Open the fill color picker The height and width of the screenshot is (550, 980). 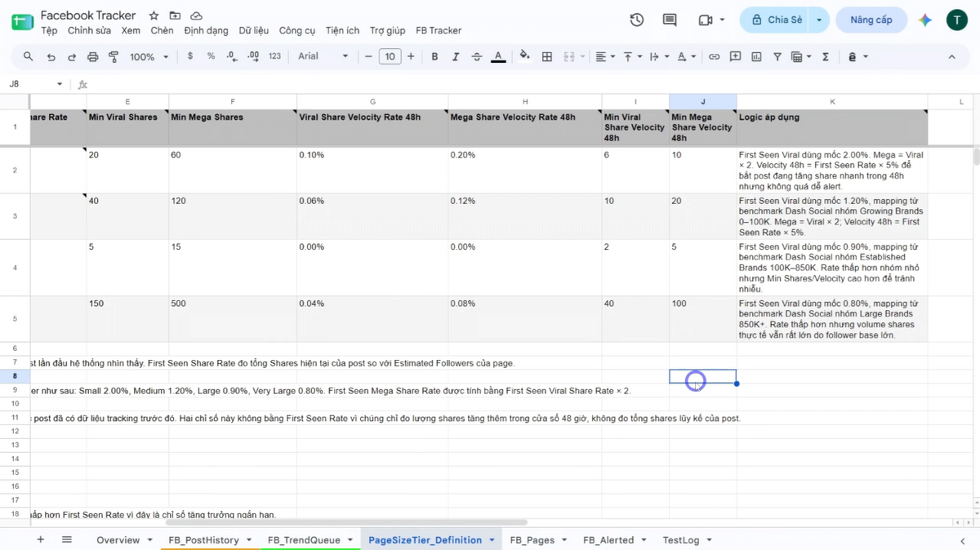(525, 56)
